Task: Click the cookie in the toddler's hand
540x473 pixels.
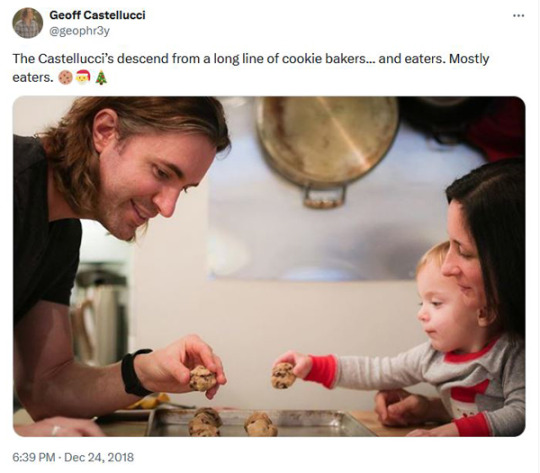Action: [x=283, y=375]
